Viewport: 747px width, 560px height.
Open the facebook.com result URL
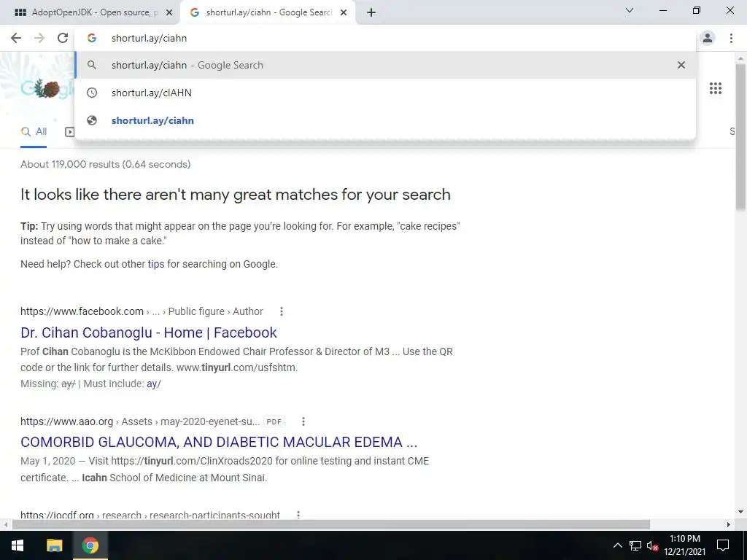point(142,311)
